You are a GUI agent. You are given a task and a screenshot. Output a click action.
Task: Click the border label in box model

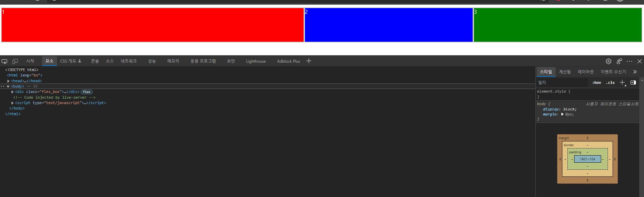pyautogui.click(x=569, y=145)
